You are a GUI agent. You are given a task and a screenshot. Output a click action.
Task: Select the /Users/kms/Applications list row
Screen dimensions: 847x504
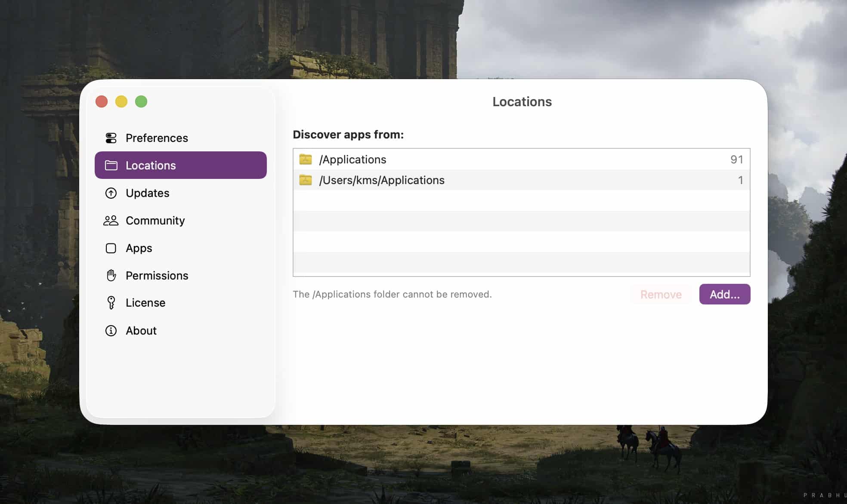(x=521, y=180)
